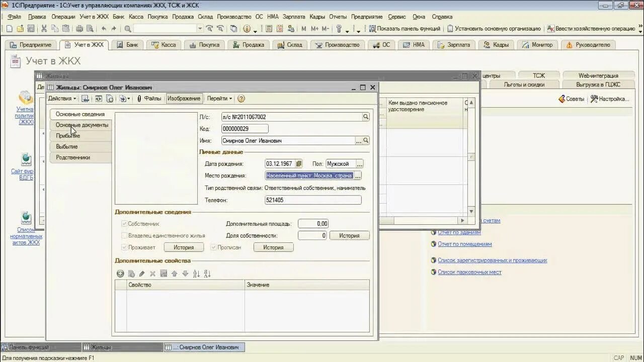Click the Файлы button in tenant toolbar
The image size is (644, 362).
(x=148, y=99)
